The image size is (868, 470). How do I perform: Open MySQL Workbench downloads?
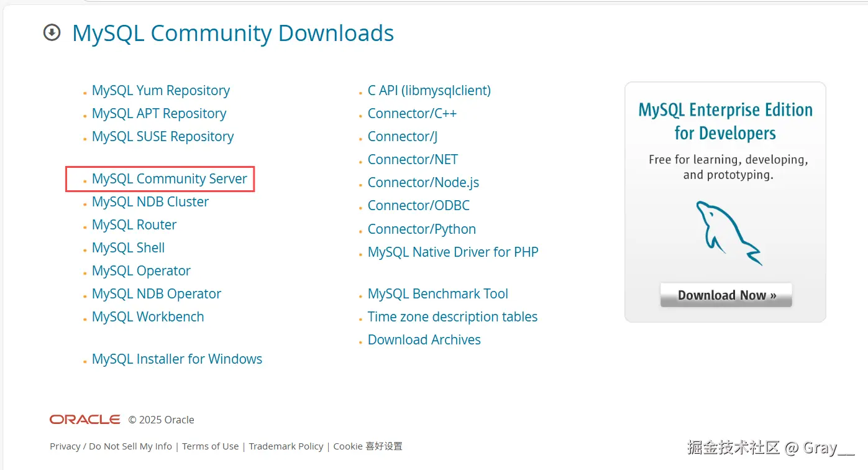[x=148, y=317]
